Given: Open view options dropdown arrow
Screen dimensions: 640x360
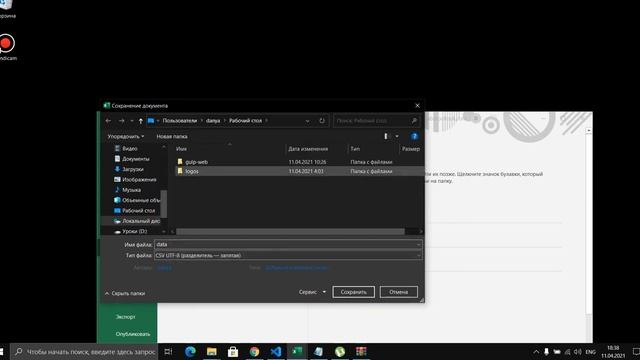Looking at the screenshot, I should 397,136.
